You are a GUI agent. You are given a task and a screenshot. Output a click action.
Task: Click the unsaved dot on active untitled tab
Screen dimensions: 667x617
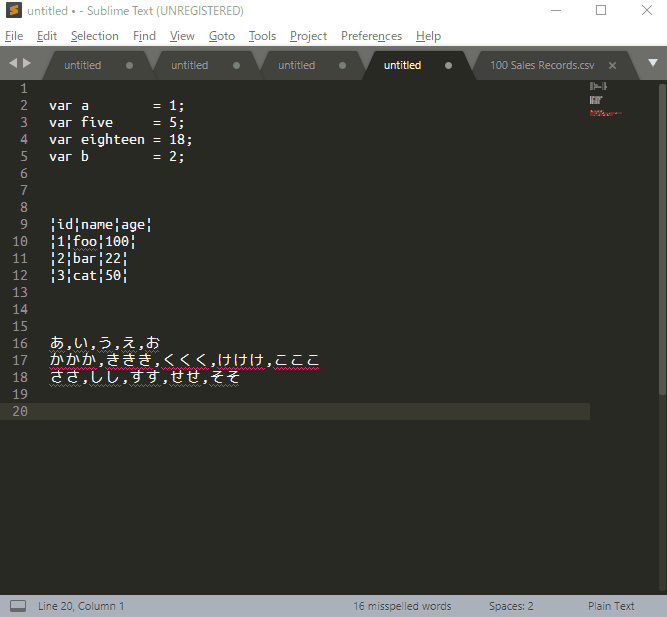tap(448, 66)
